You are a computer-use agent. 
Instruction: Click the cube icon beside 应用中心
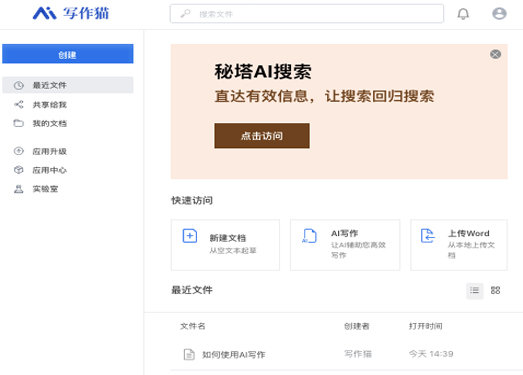(19, 170)
